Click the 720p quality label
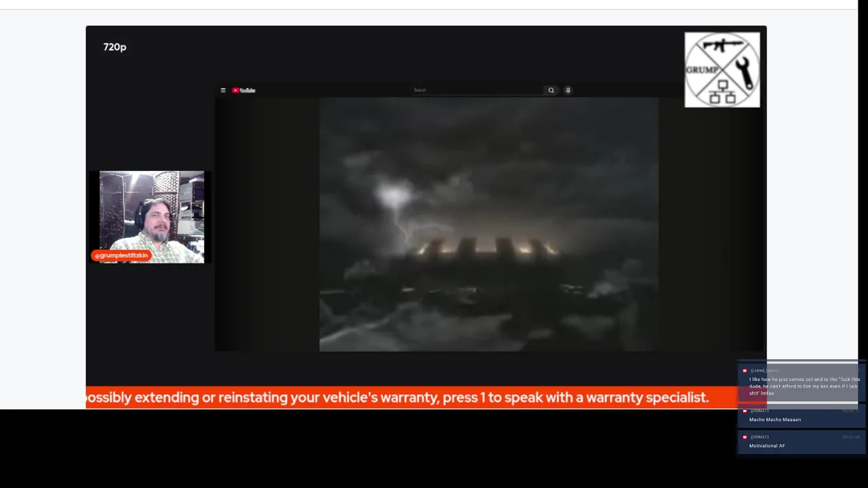The width and height of the screenshot is (868, 488). [x=115, y=47]
